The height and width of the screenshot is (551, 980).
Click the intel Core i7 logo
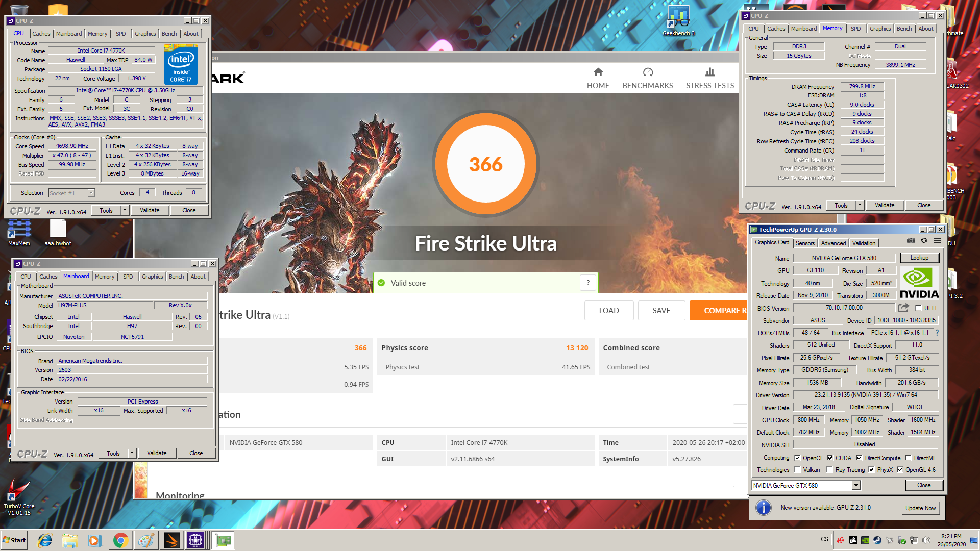[181, 65]
